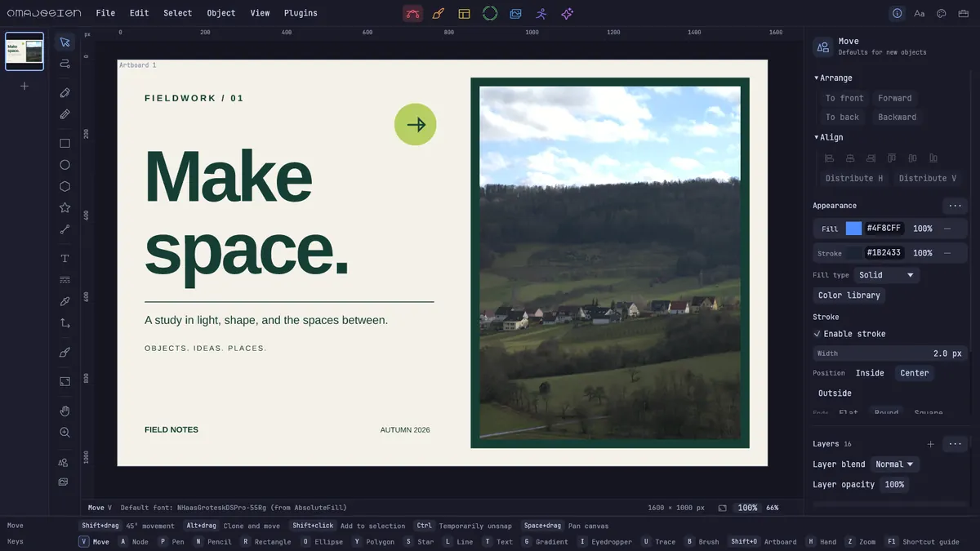Select the Pen tool in toolbar

[65, 93]
